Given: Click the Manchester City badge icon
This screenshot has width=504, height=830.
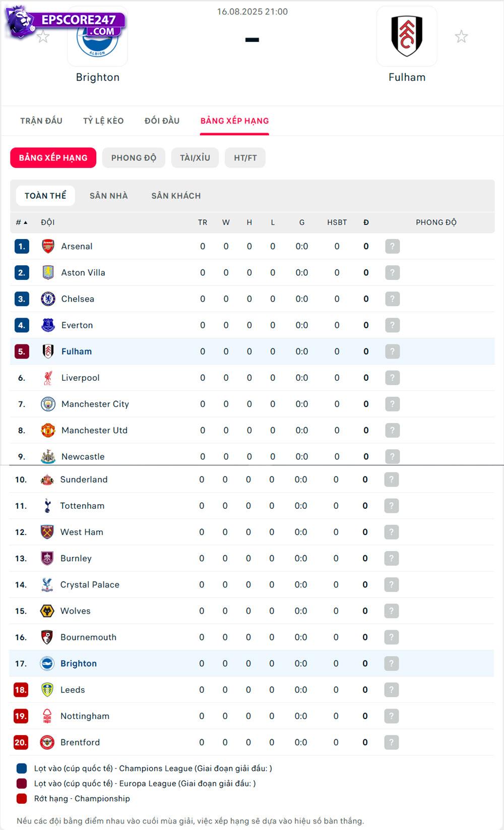Looking at the screenshot, I should click(x=48, y=404).
